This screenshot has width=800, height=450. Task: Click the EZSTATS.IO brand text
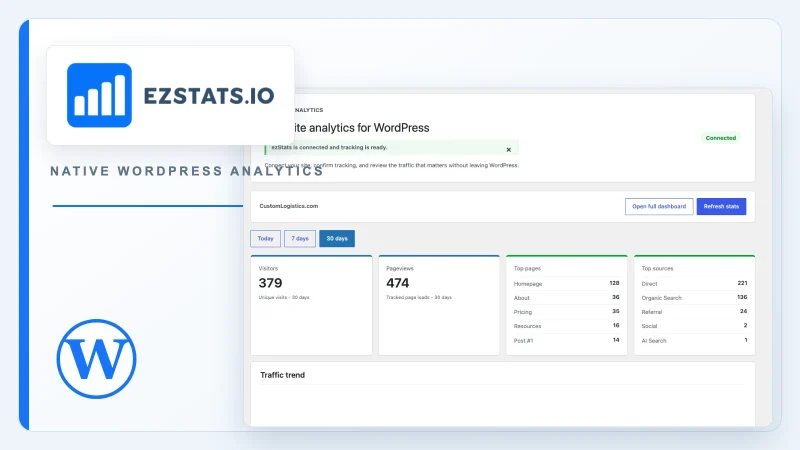pos(209,96)
